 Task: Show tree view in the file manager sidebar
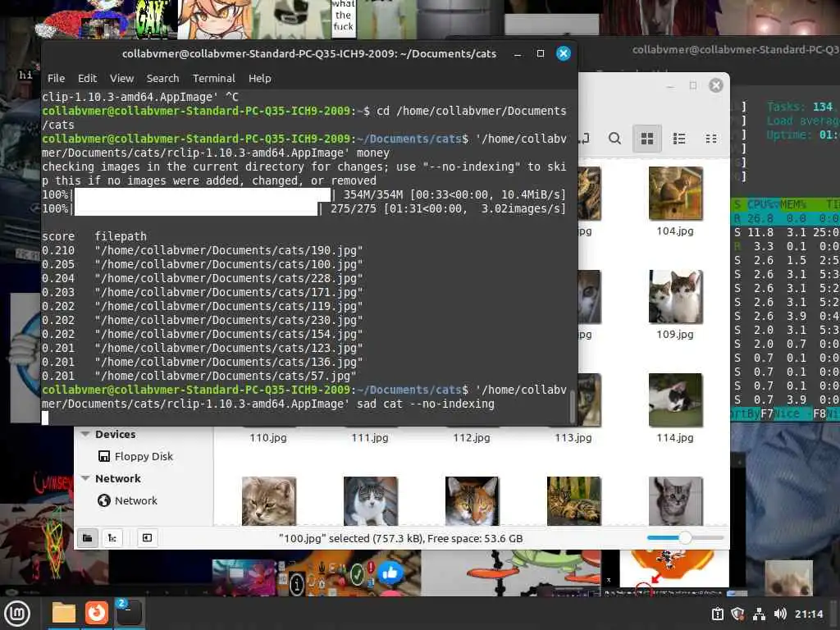pyautogui.click(x=112, y=538)
